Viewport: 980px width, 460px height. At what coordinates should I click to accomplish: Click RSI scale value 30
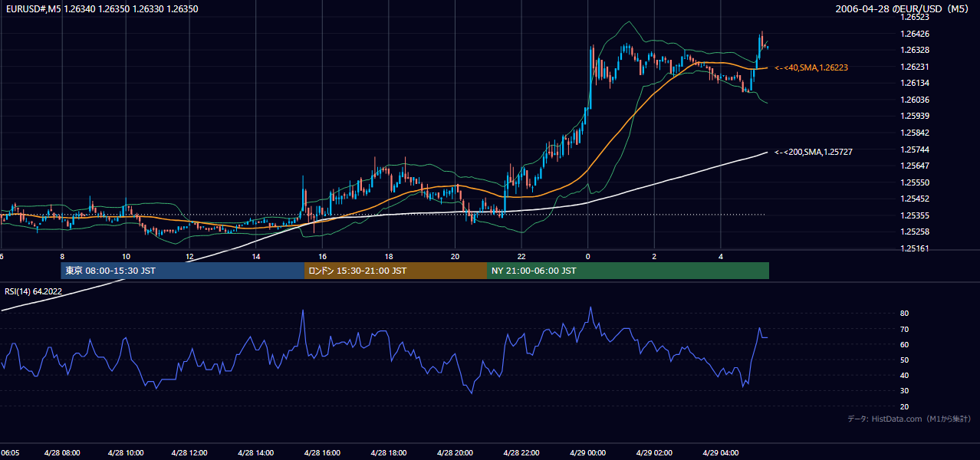coord(904,391)
